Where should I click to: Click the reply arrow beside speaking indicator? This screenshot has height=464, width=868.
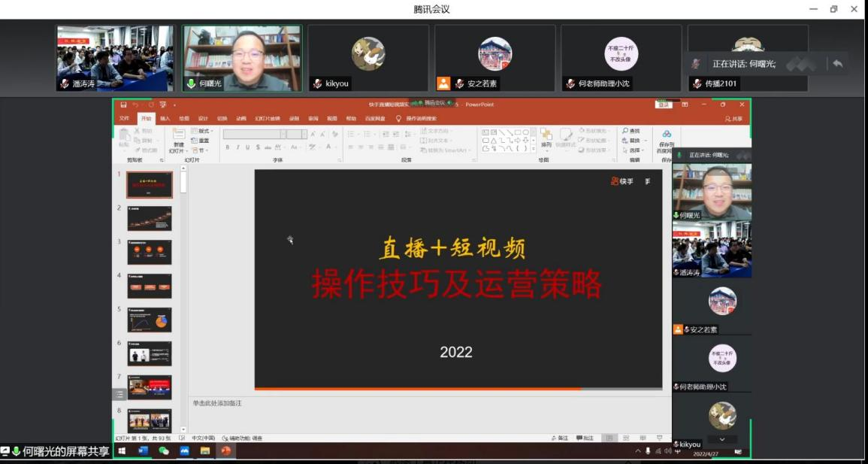(x=837, y=64)
